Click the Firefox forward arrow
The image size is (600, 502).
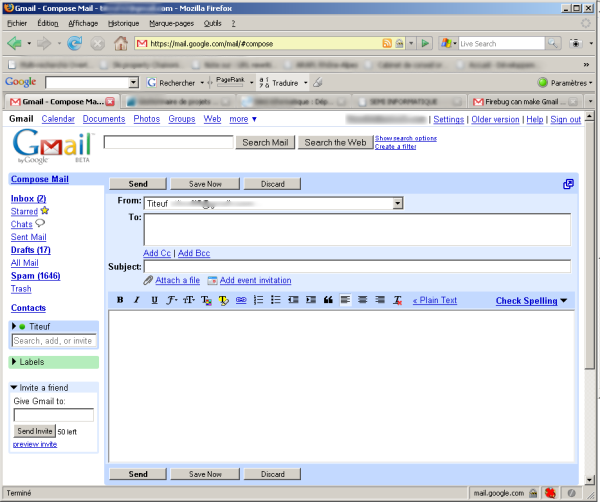[44, 43]
